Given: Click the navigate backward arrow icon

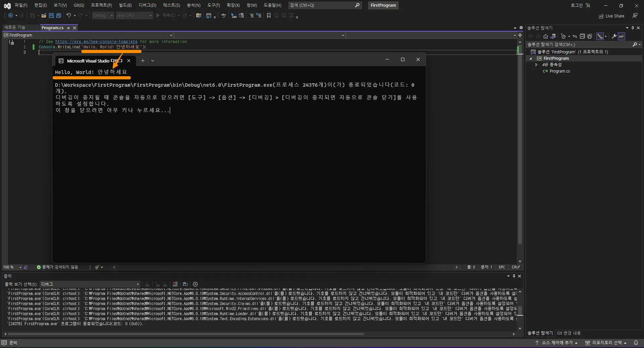Looking at the screenshot, I should pos(11,15).
